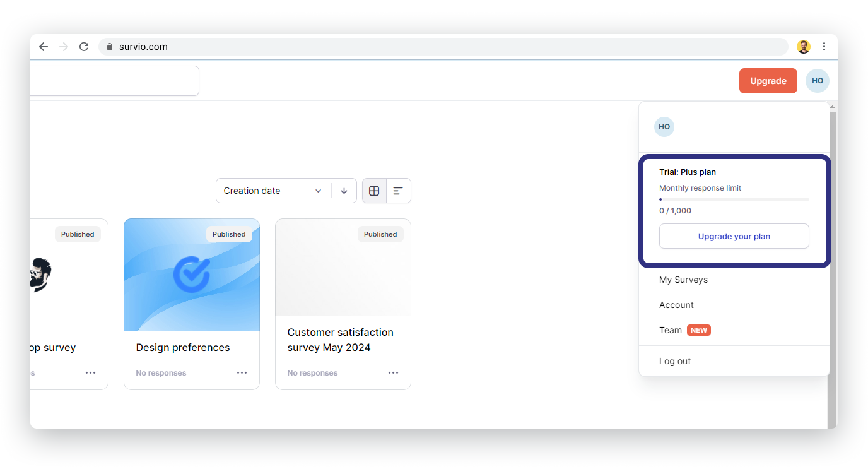Click the orange Upgrade button
This screenshot has height=474, width=868.
click(x=768, y=81)
